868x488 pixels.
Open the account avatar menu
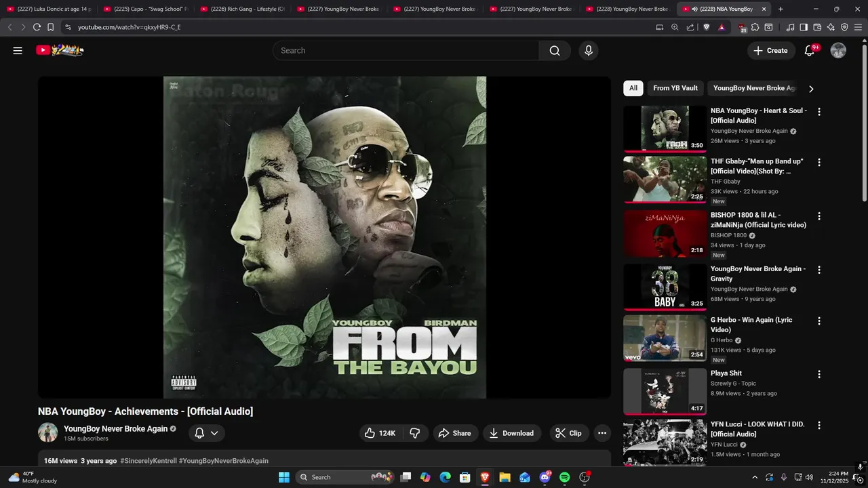838,51
